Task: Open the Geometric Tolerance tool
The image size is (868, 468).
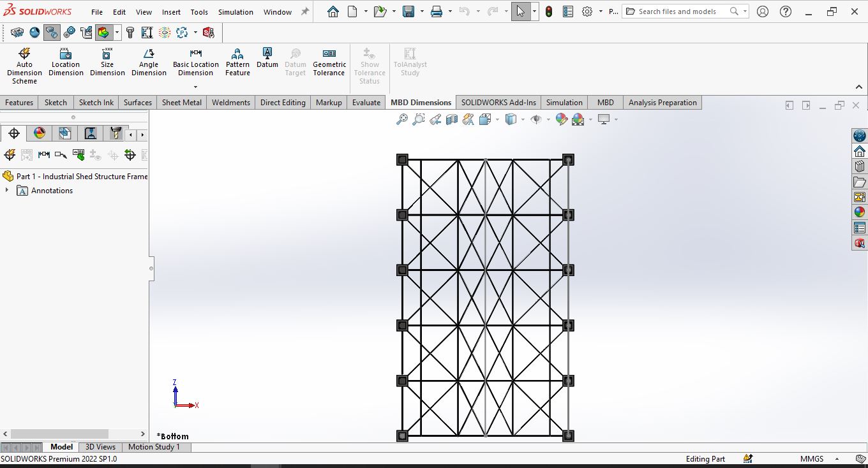Action: pos(329,62)
